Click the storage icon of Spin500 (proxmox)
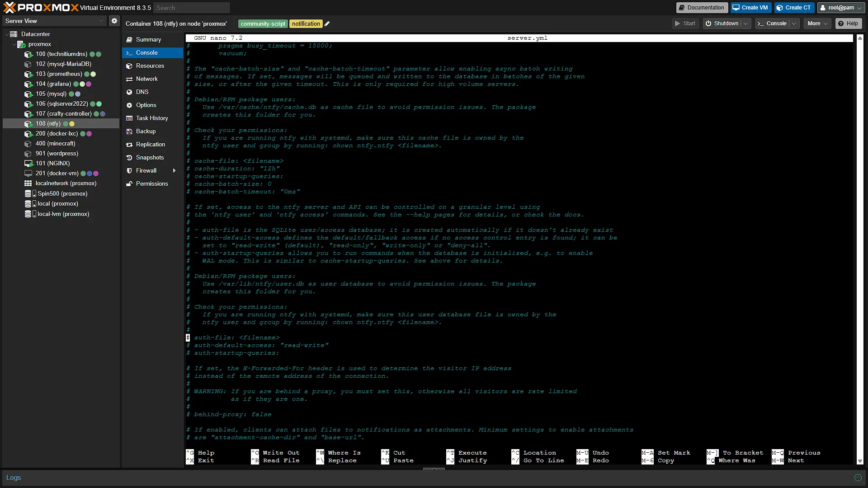868x488 pixels. [30, 193]
